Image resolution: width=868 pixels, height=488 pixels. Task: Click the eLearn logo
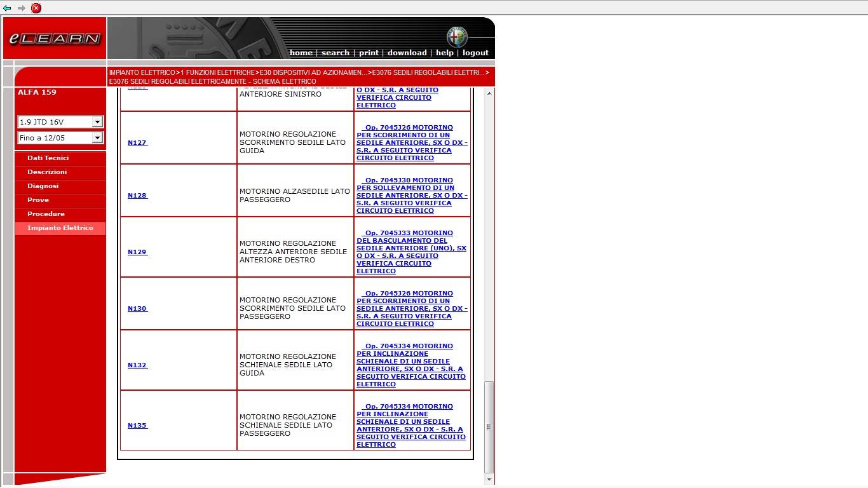tap(55, 39)
